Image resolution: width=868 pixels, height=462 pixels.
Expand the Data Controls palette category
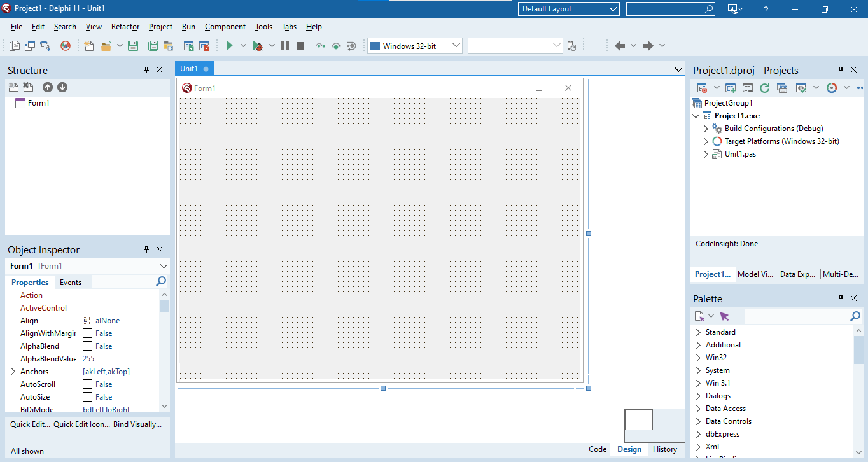pos(698,421)
